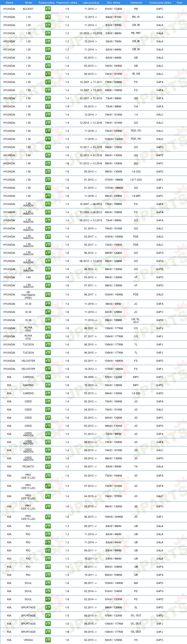Click the Oznaczenie silnika column header
This screenshot has height=644, width=187.
click(160, 2)
